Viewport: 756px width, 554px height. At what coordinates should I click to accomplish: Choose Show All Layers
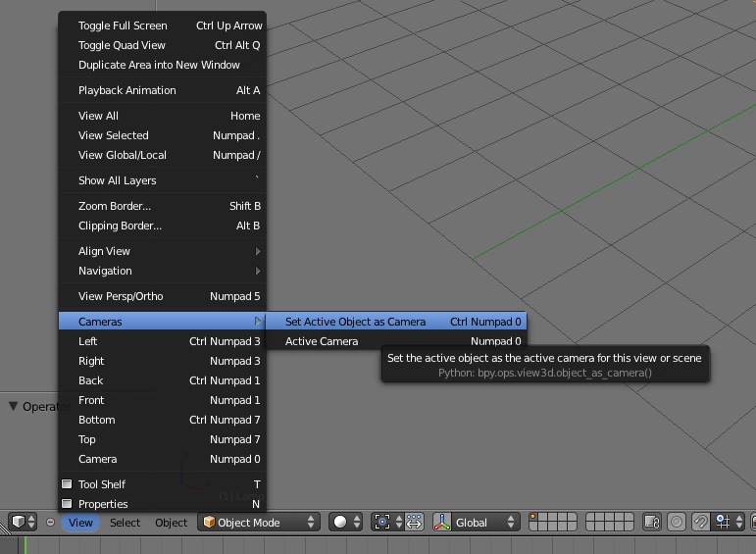tap(163, 180)
